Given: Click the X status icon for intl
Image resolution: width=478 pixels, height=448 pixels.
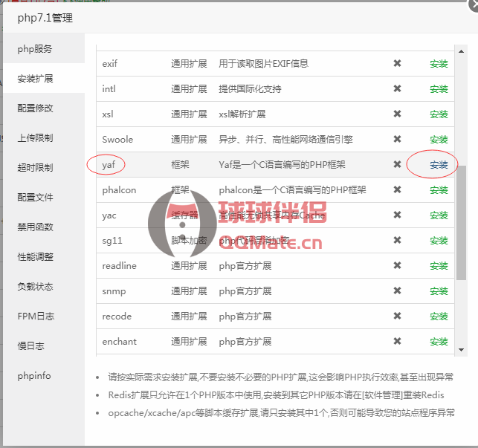Looking at the screenshot, I should [x=397, y=89].
